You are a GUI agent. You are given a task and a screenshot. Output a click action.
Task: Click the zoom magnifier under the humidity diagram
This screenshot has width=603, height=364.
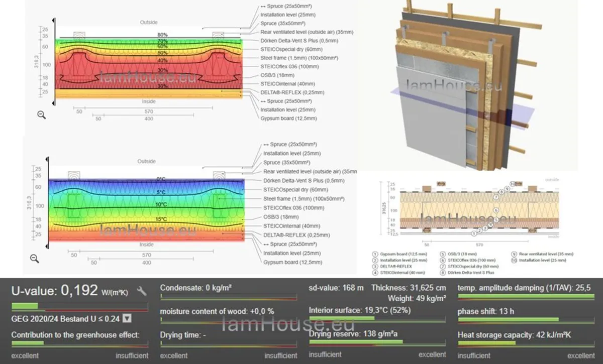pyautogui.click(x=41, y=115)
